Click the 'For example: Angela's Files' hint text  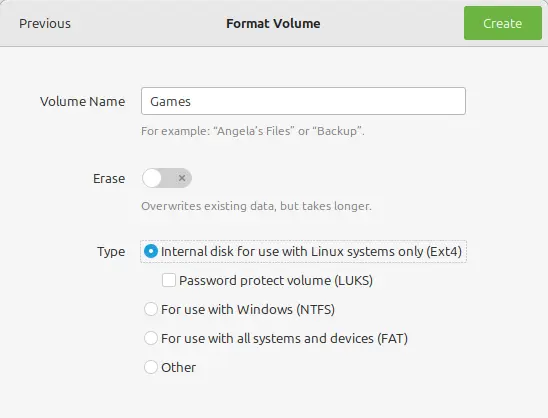point(253,131)
